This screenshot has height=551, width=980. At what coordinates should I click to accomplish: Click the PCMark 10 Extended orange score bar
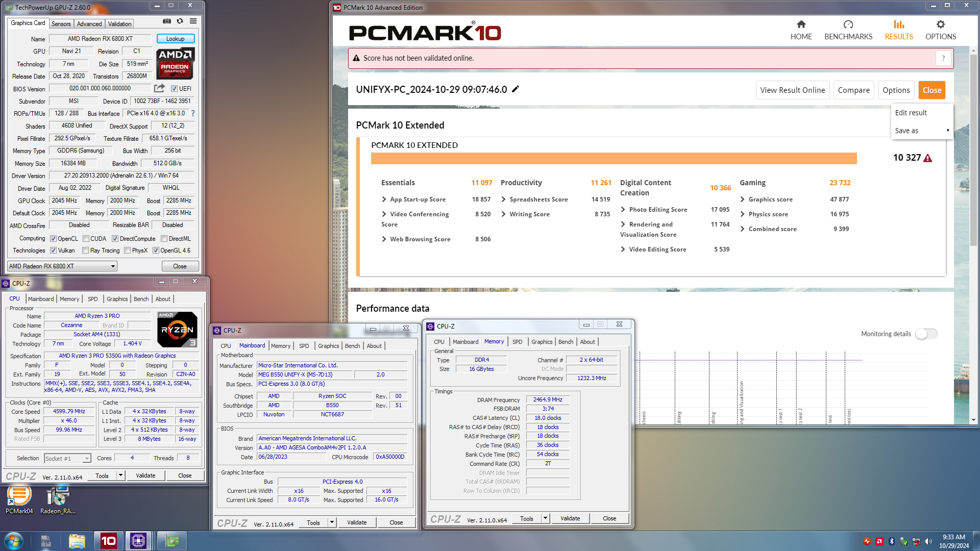[x=614, y=158]
